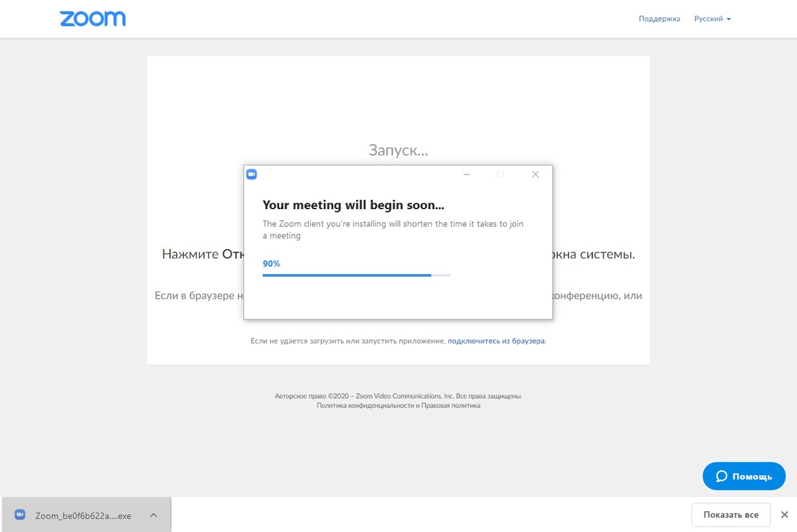Image resolution: width=797 pixels, height=532 pixels.
Task: Open the Политика конфиденциальности link
Action: [365, 405]
